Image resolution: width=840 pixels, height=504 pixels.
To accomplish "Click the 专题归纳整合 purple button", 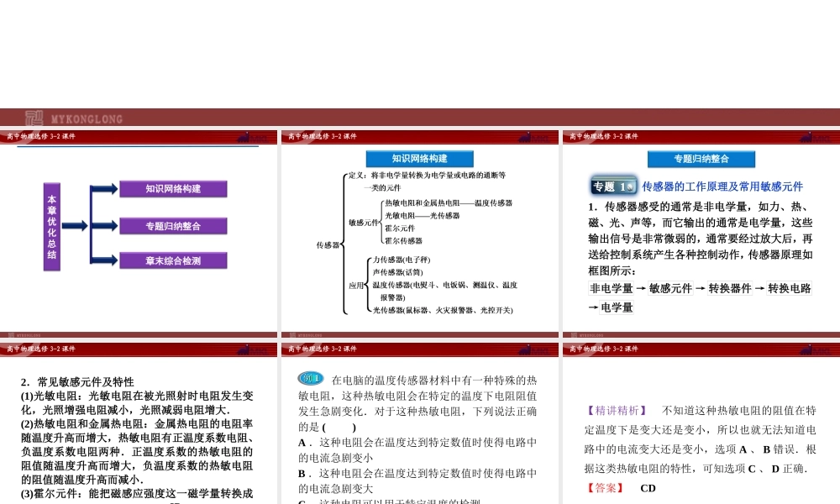I will click(175, 226).
